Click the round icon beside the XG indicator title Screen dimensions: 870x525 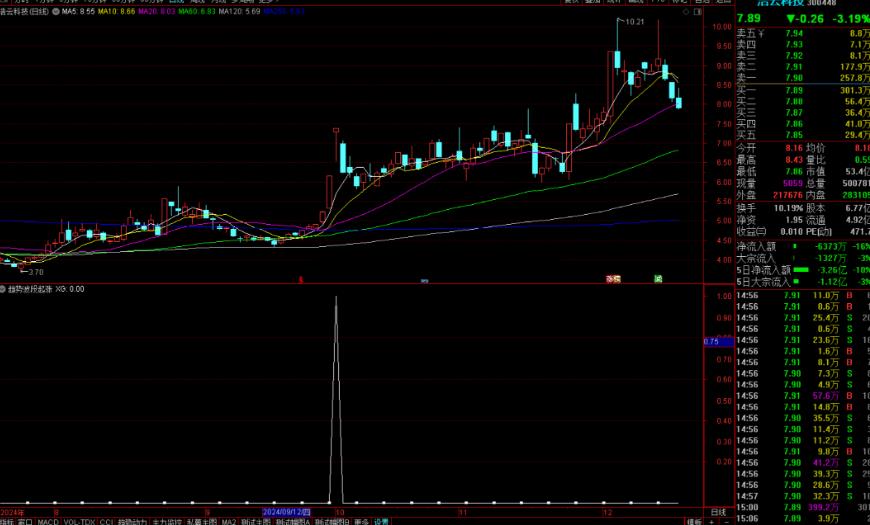[x=3, y=289]
